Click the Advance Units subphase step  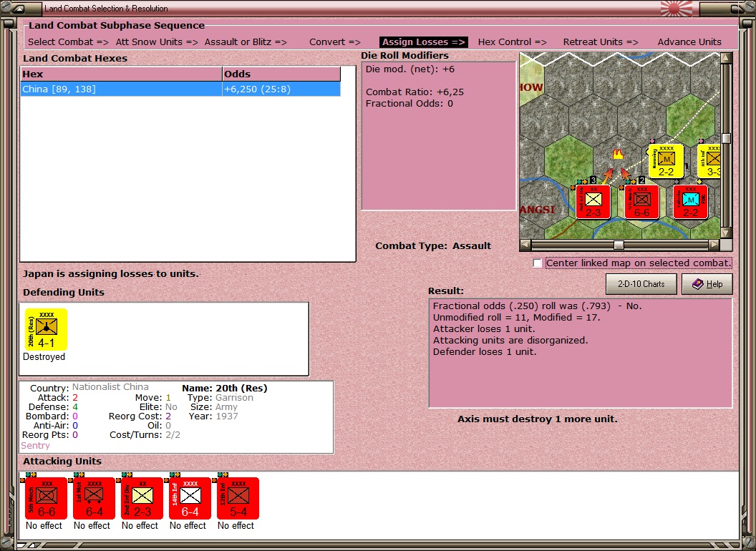(689, 42)
